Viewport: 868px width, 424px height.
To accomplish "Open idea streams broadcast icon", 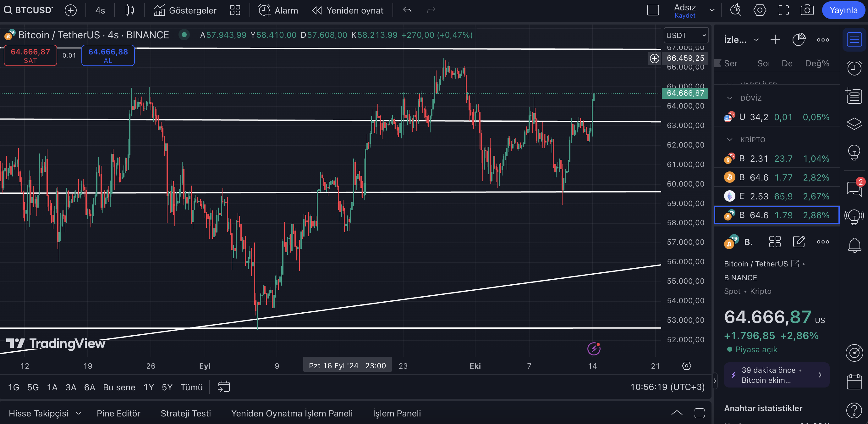I will click(x=854, y=216).
